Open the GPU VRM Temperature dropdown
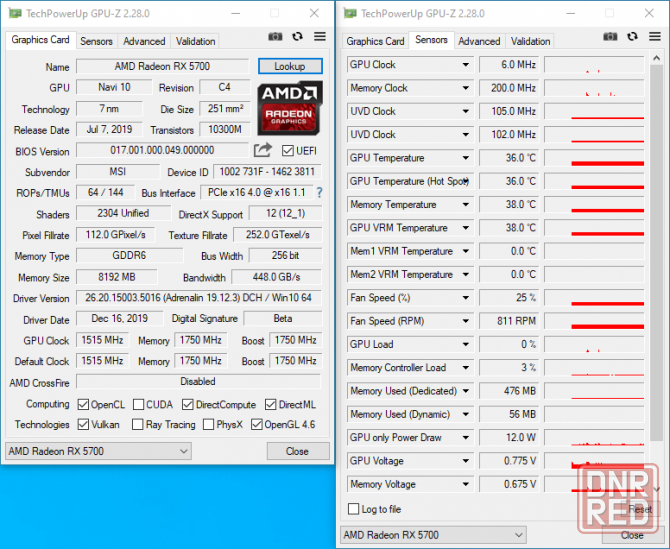Image resolution: width=670 pixels, height=549 pixels. (x=466, y=228)
